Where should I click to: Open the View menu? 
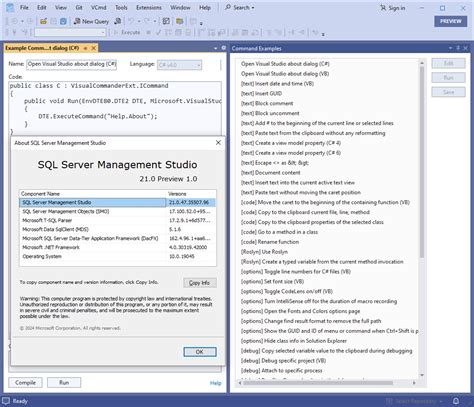(61, 7)
